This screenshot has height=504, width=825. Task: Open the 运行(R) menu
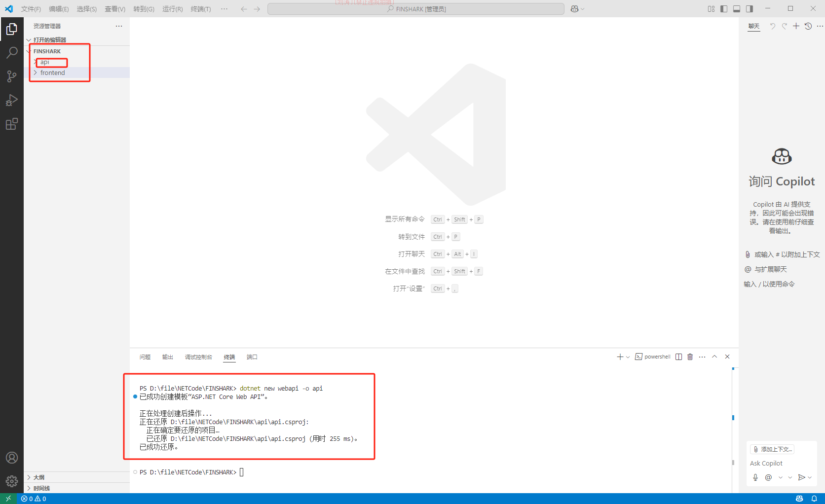(173, 9)
